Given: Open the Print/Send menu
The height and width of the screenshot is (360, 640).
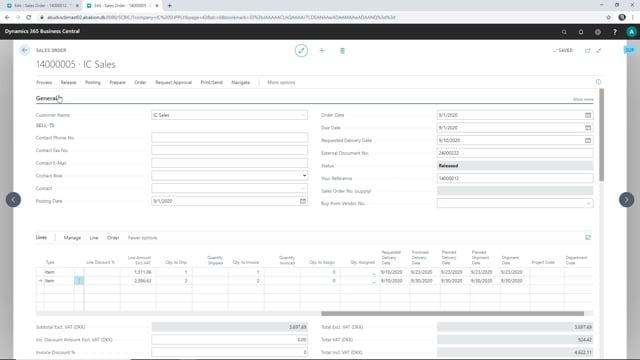Looking at the screenshot, I should tap(211, 82).
